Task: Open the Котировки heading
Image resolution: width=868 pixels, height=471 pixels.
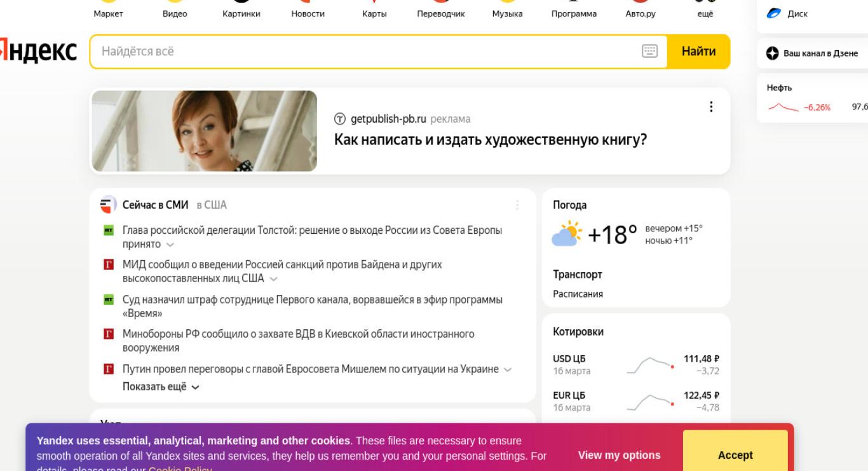Action: click(578, 332)
